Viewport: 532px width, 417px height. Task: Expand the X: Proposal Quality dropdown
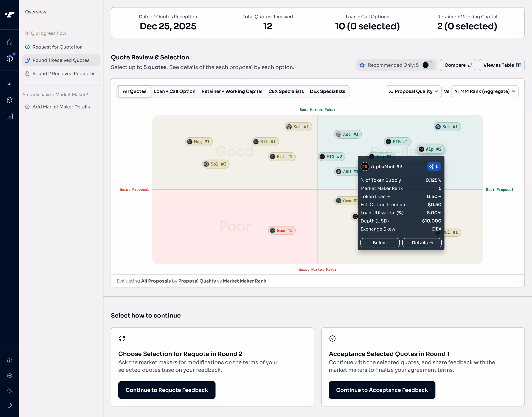413,91
